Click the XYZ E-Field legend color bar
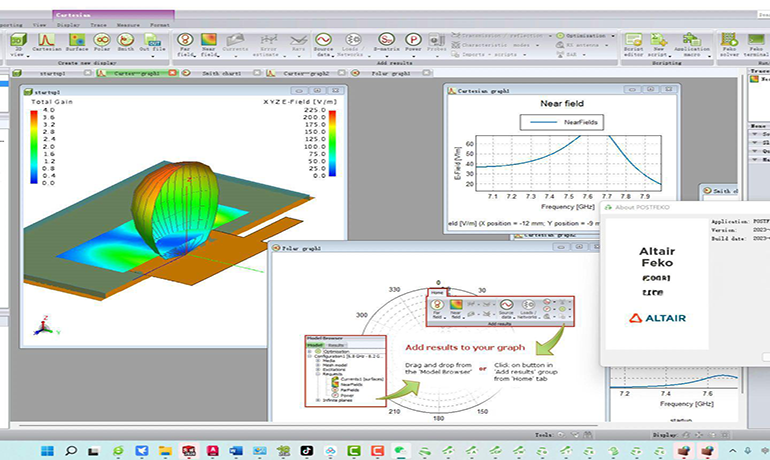 point(332,143)
